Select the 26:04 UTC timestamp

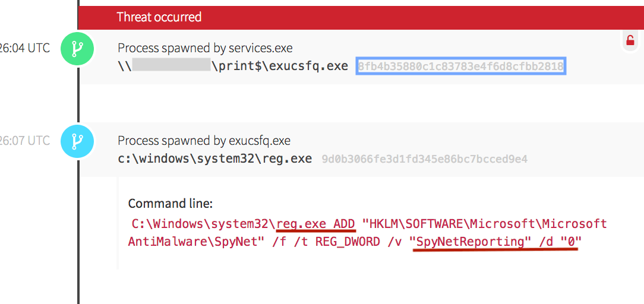pos(25,48)
